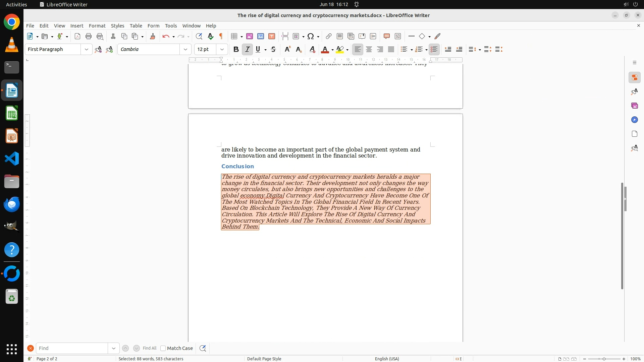Open the Tools menu
The width and height of the screenshot is (644, 362).
(171, 26)
